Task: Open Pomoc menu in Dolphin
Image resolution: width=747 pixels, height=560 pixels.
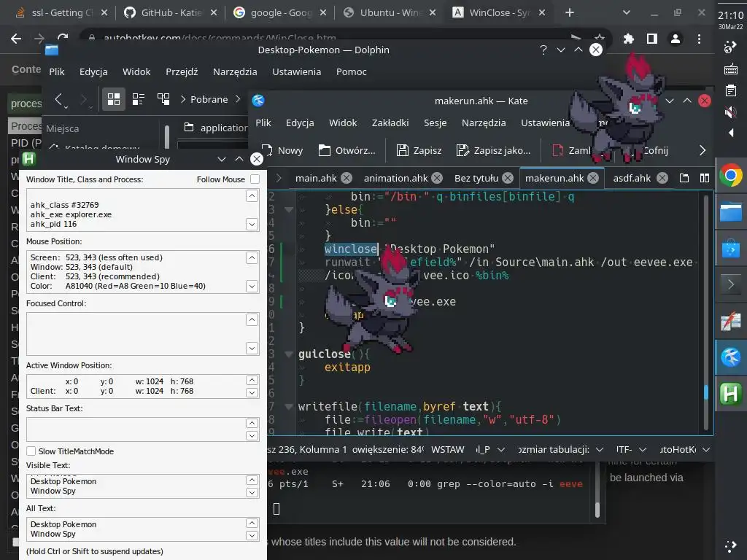Action: (x=351, y=71)
